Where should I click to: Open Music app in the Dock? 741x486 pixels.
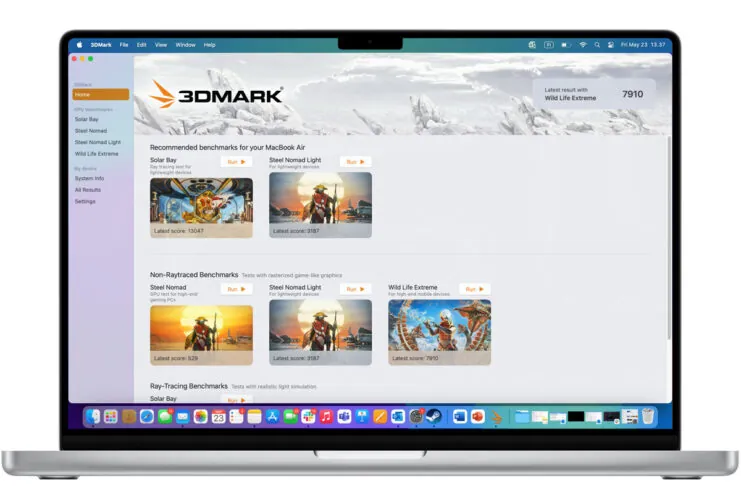click(x=326, y=417)
